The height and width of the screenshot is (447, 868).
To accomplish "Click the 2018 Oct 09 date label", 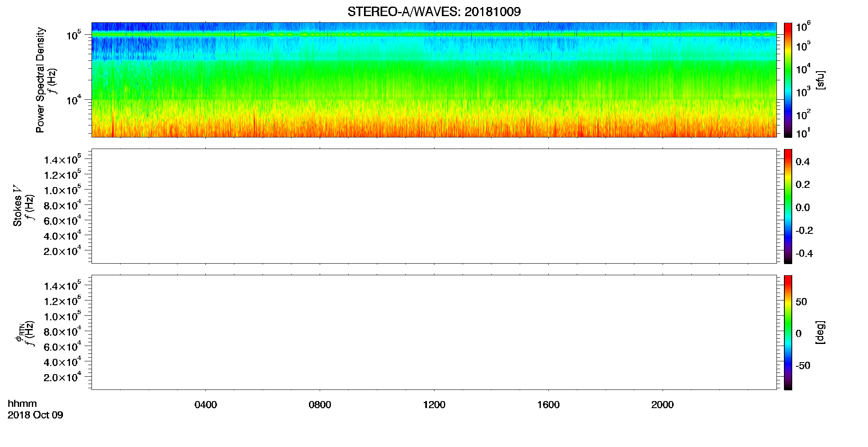I will click(35, 415).
